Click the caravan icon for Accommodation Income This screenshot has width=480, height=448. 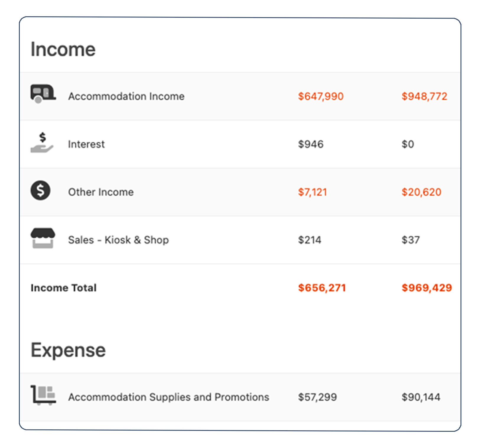(43, 94)
